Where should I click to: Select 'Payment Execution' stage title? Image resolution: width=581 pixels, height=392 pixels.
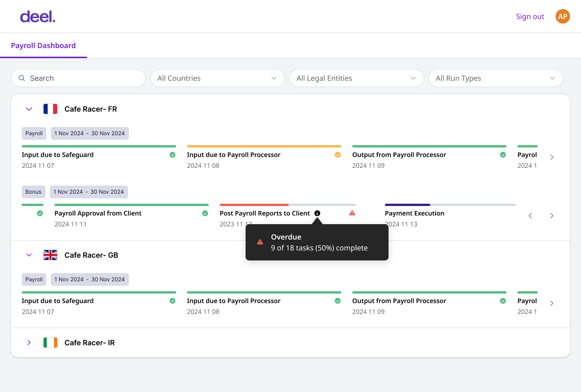click(x=414, y=213)
